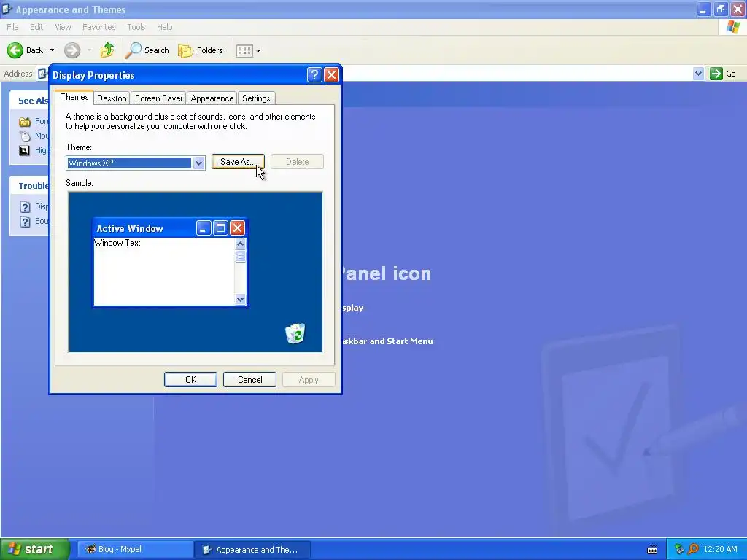Close the Display Properties dialog

[331, 75]
